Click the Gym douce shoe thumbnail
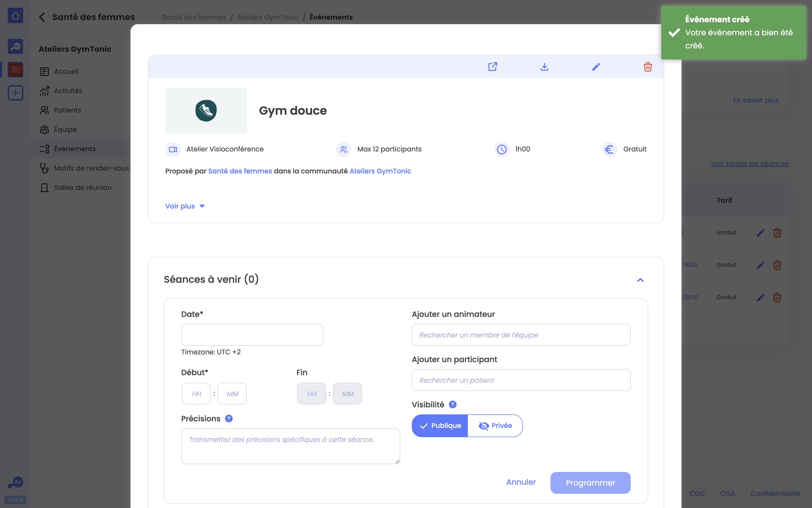 (206, 111)
